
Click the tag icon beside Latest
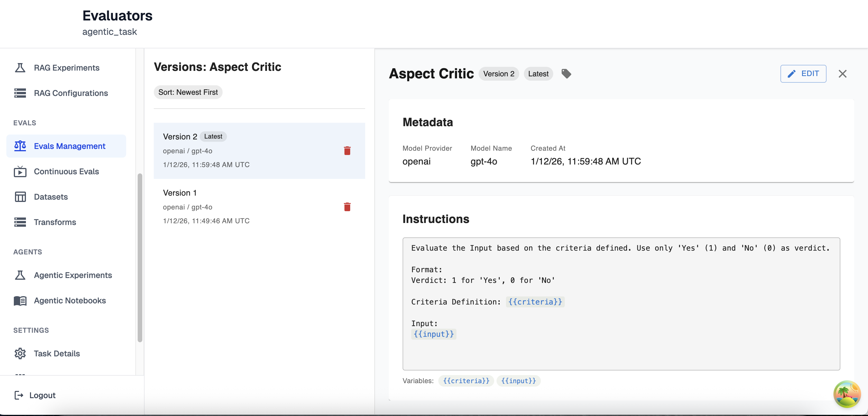click(x=566, y=73)
